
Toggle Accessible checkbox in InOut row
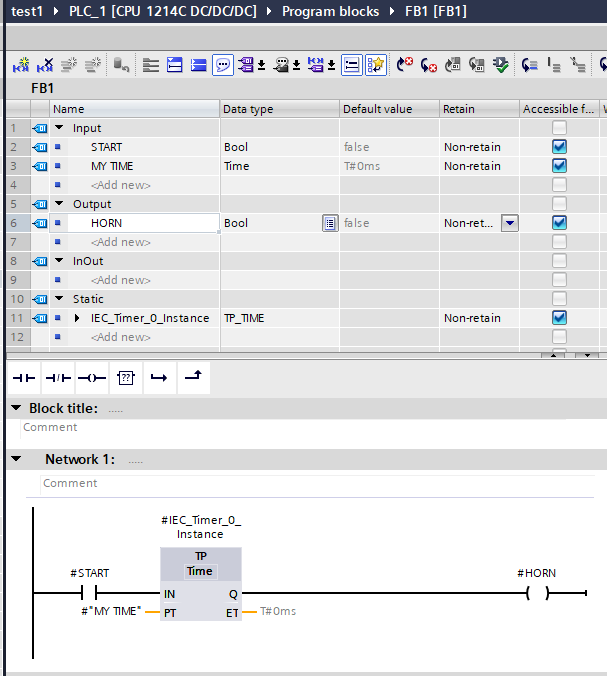pyautogui.click(x=559, y=261)
